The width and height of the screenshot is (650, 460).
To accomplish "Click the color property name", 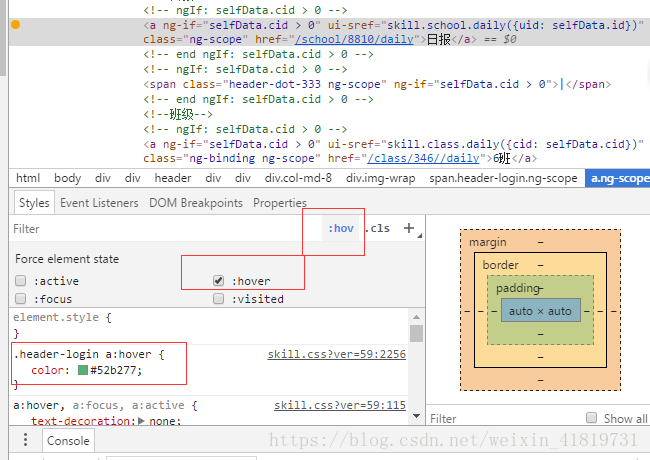I will tap(48, 370).
